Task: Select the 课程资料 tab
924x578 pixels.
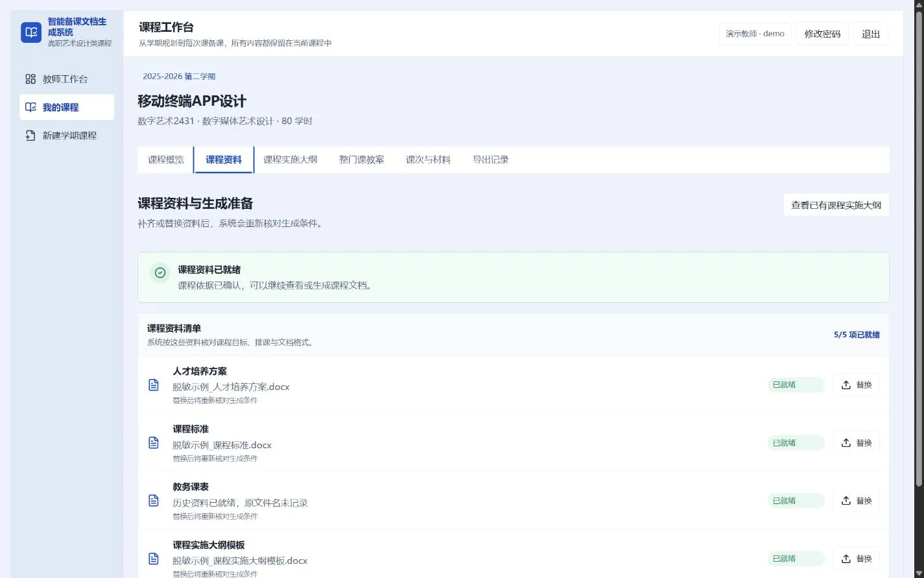Action: pyautogui.click(x=224, y=160)
